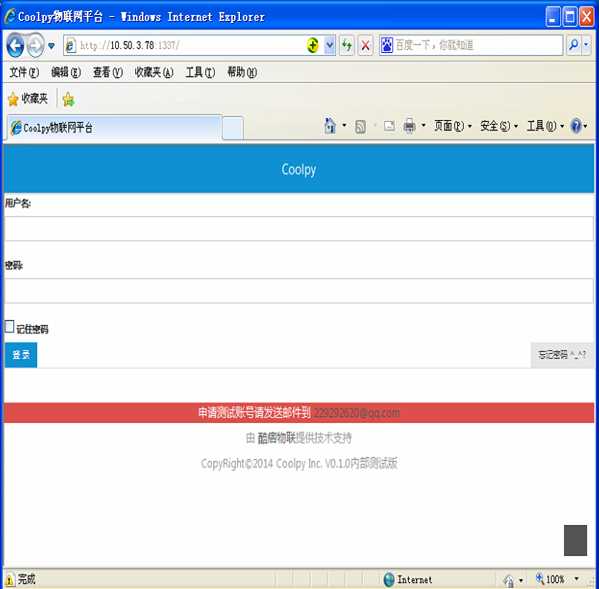Expand the address bar history dropdown

click(x=330, y=45)
